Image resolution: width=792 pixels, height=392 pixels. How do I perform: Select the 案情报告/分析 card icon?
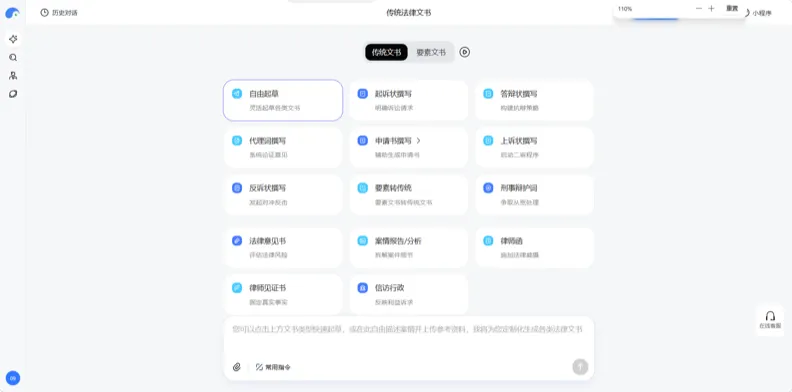click(363, 241)
